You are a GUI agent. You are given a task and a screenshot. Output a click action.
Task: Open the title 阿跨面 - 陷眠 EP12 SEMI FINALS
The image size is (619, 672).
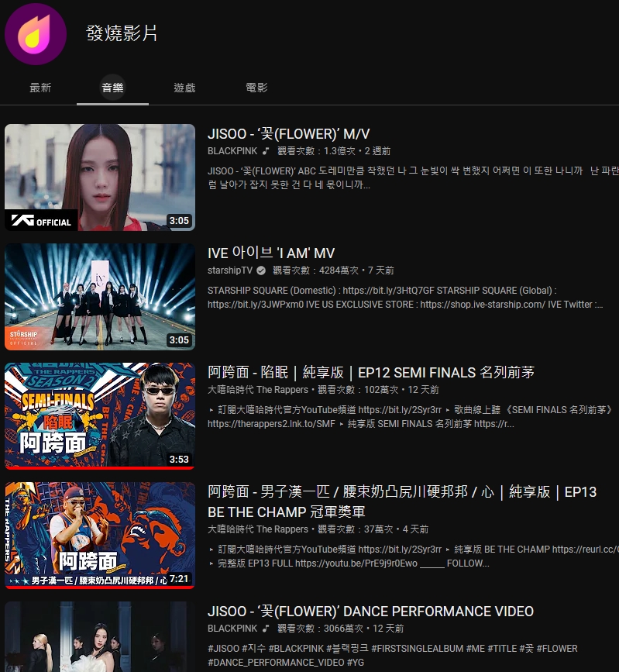pos(371,372)
